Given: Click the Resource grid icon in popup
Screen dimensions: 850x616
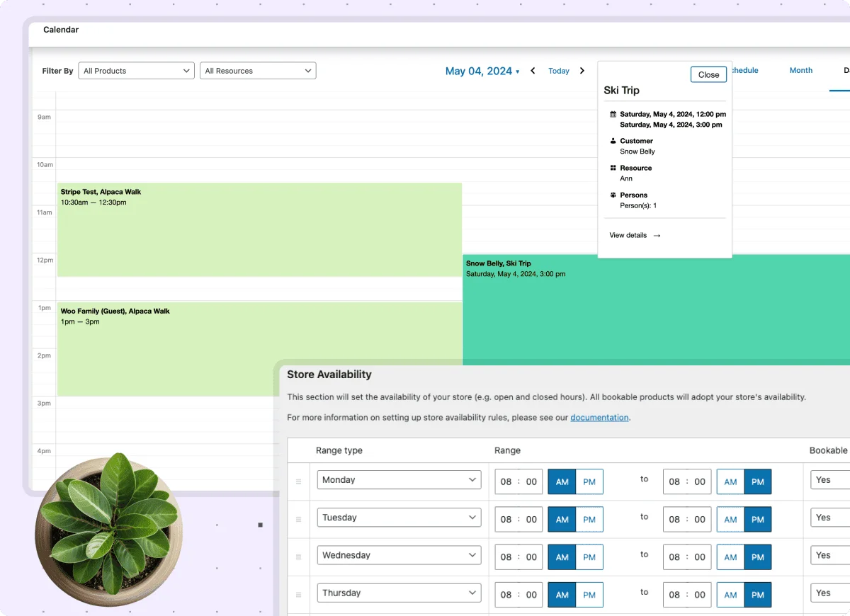Looking at the screenshot, I should click(613, 168).
